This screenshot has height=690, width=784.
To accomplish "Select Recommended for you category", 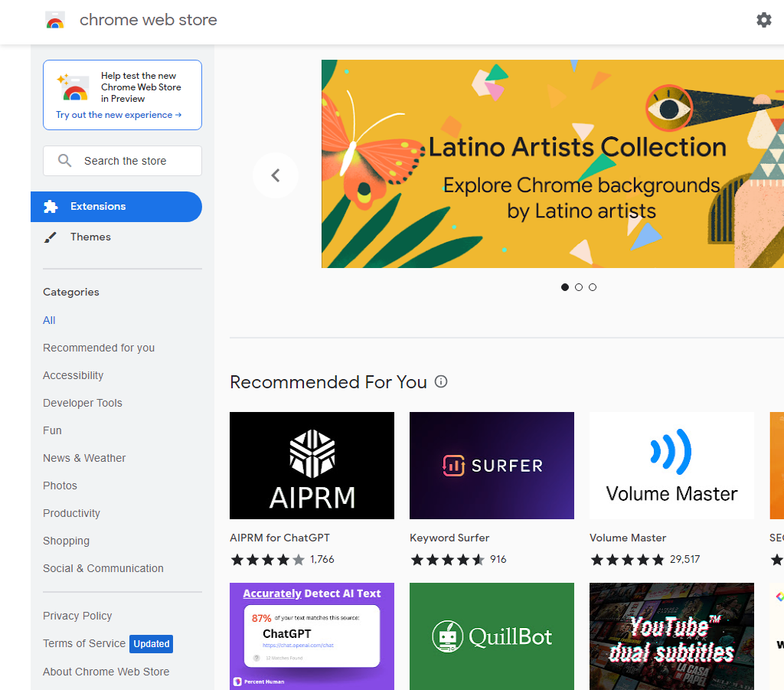I will [x=99, y=348].
